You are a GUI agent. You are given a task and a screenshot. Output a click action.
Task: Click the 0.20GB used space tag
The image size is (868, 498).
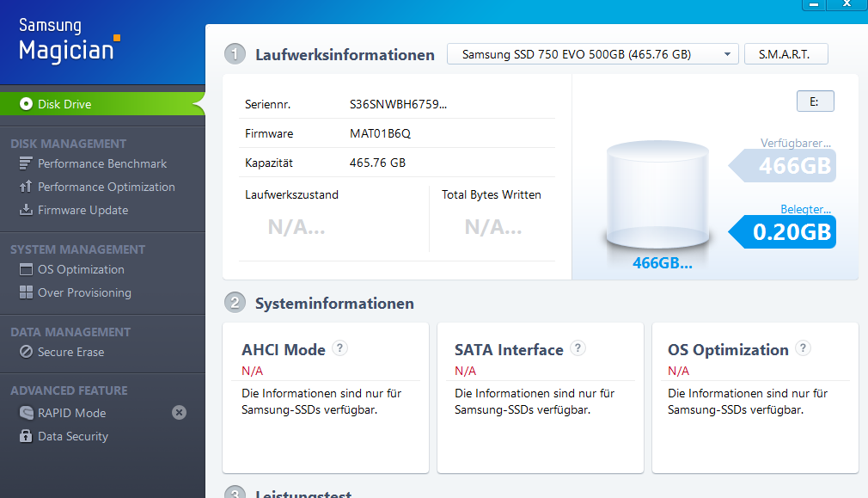pos(782,231)
